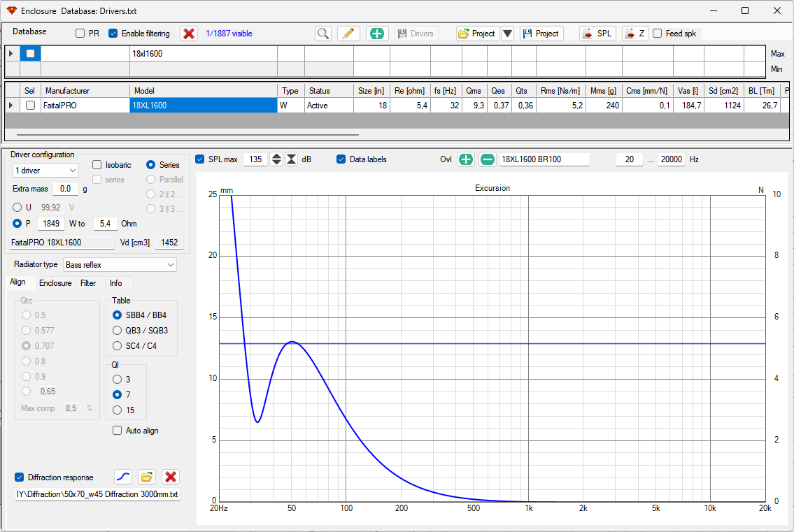Click the diffraction curve icon

coord(123,477)
